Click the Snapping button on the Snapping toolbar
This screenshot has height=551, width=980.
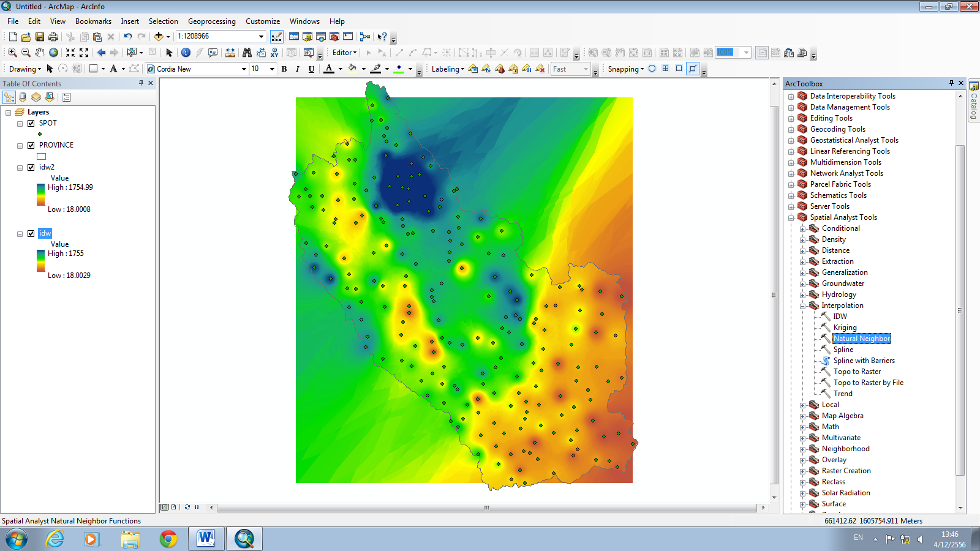coord(625,69)
